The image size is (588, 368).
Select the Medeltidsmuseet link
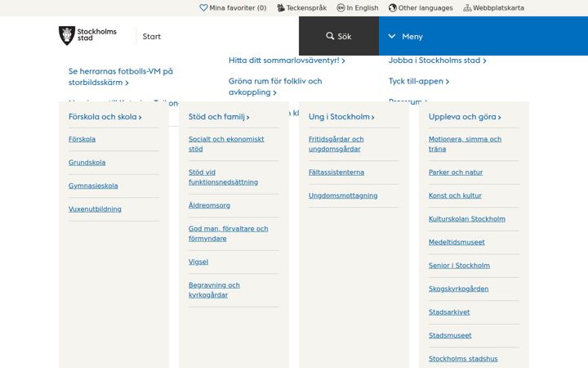[457, 242]
